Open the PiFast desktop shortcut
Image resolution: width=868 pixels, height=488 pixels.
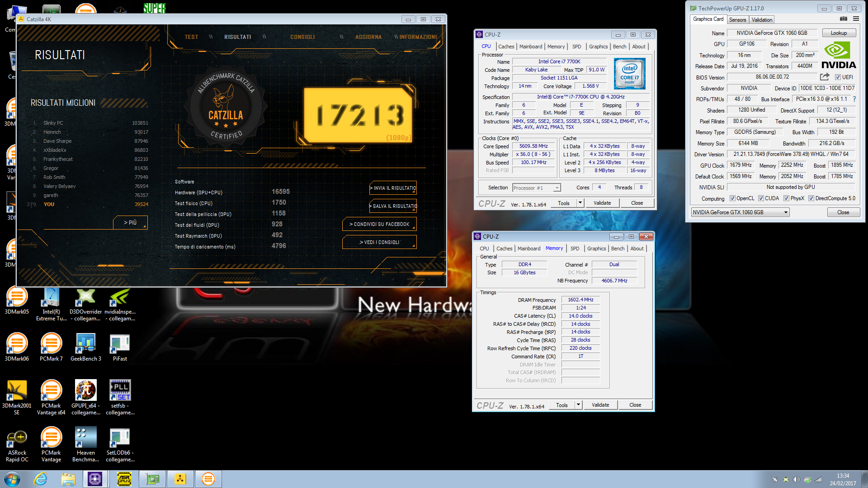[x=120, y=347]
